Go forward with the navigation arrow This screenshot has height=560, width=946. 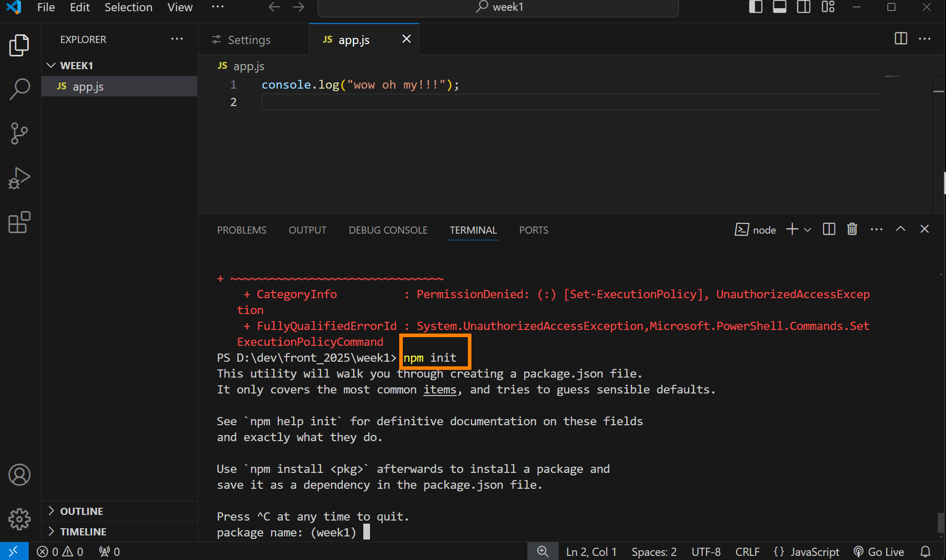click(298, 7)
